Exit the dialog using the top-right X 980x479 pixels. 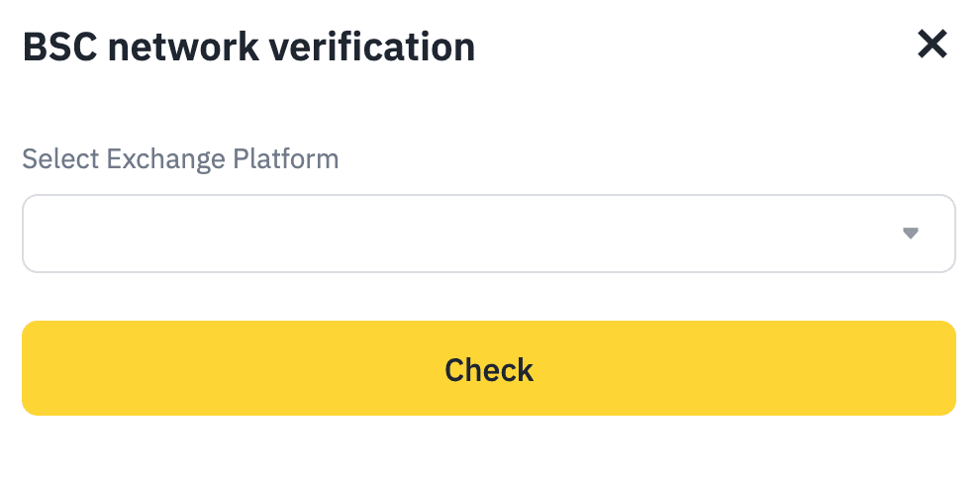(x=932, y=45)
